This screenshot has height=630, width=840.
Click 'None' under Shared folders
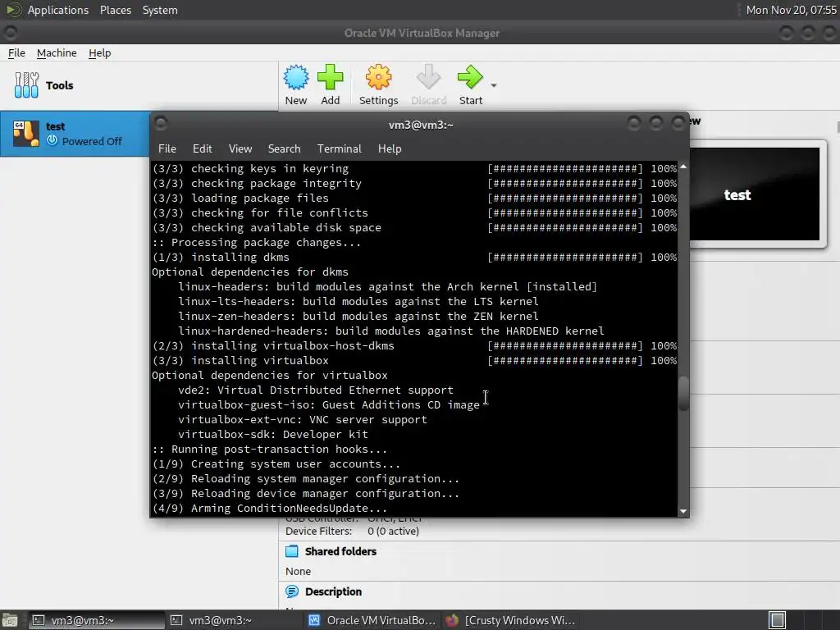pos(298,572)
